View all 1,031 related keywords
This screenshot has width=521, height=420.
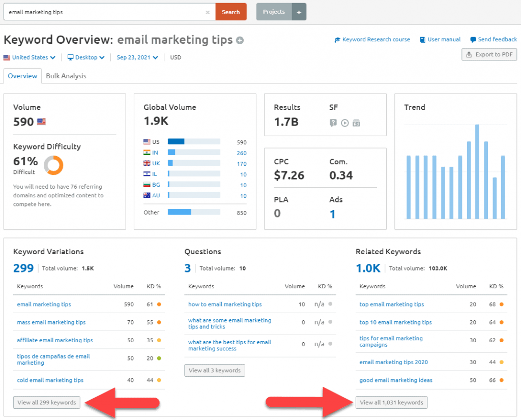pyautogui.click(x=391, y=402)
